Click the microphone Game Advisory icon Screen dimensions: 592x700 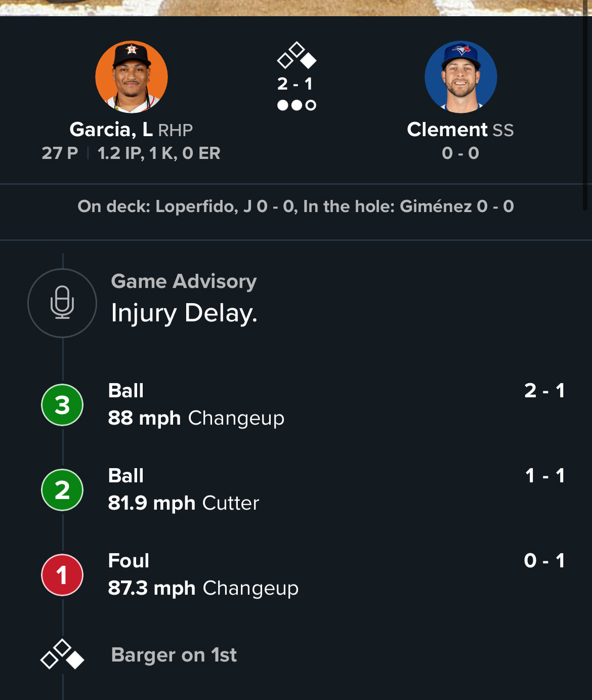[62, 303]
